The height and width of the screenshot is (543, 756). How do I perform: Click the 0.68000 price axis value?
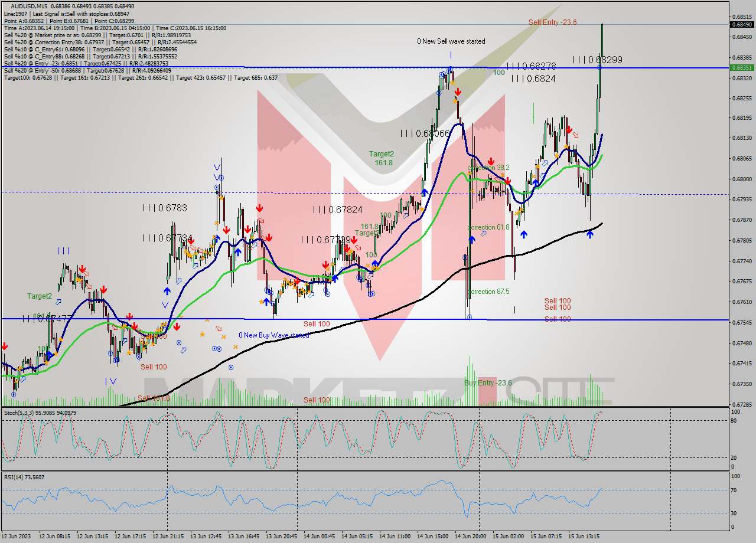(742, 179)
